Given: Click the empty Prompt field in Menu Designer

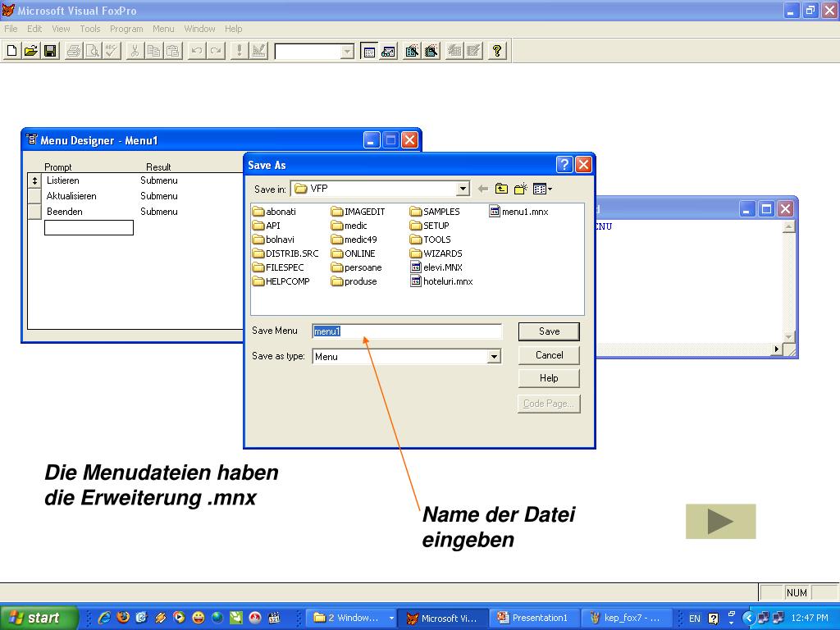Looking at the screenshot, I should point(89,228).
